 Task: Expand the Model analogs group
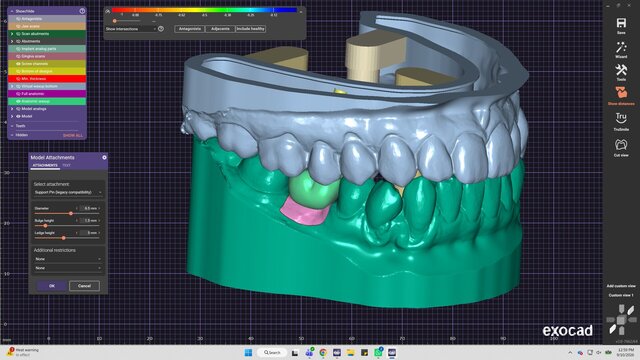(12, 109)
